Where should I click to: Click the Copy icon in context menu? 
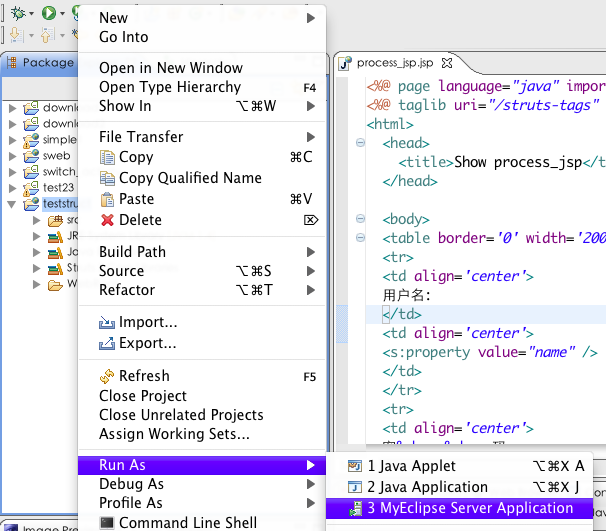click(108, 157)
